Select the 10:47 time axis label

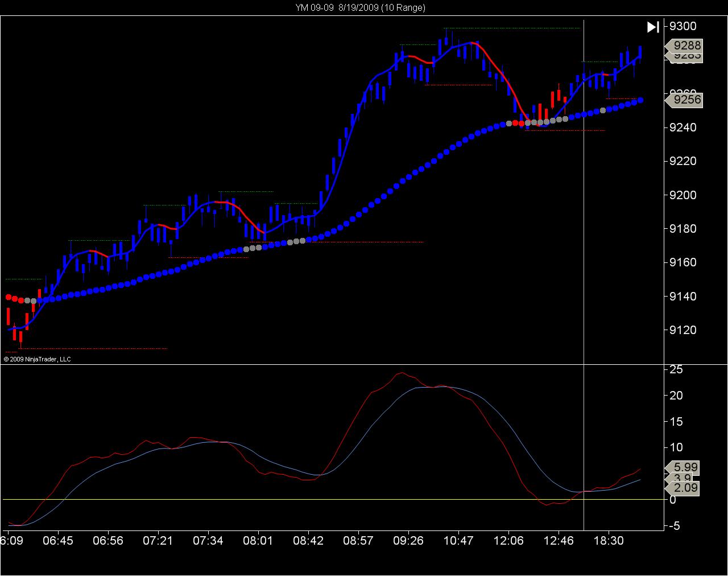coord(458,540)
